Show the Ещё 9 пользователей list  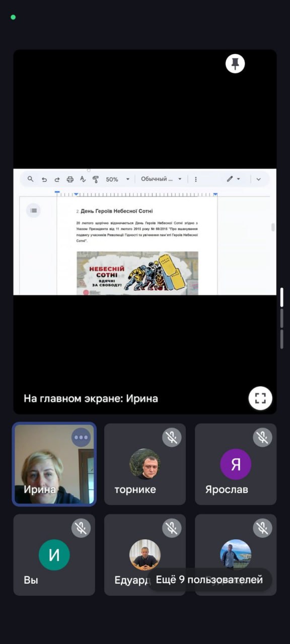(x=209, y=580)
